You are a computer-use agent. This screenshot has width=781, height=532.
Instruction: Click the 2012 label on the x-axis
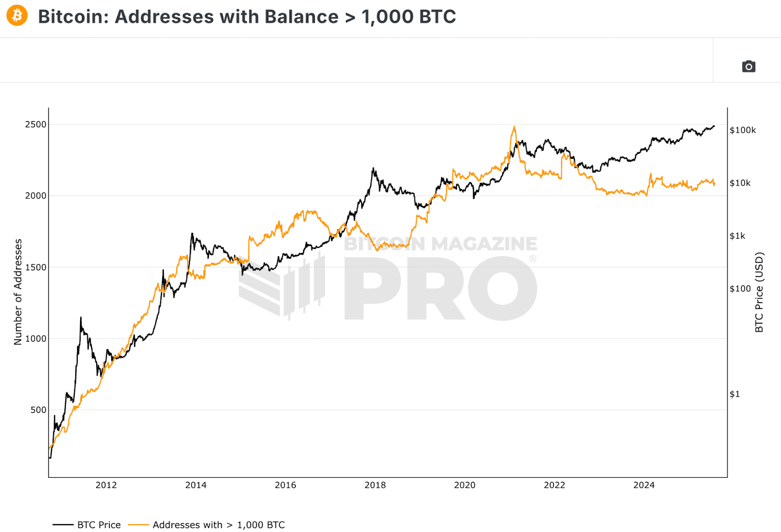pyautogui.click(x=106, y=486)
